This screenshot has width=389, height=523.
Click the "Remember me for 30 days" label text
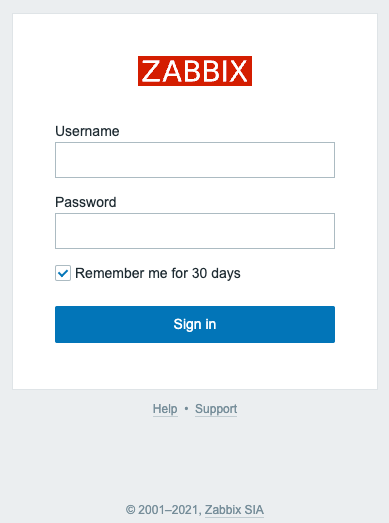tap(158, 274)
